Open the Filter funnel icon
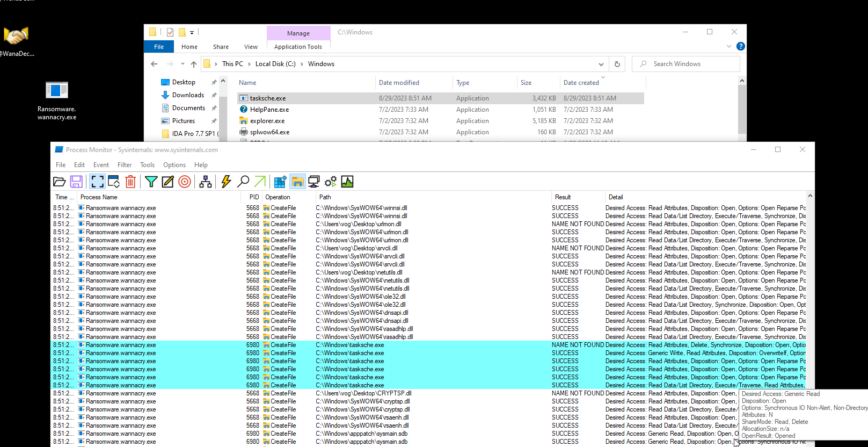Image resolution: width=868 pixels, height=447 pixels. 151,182
